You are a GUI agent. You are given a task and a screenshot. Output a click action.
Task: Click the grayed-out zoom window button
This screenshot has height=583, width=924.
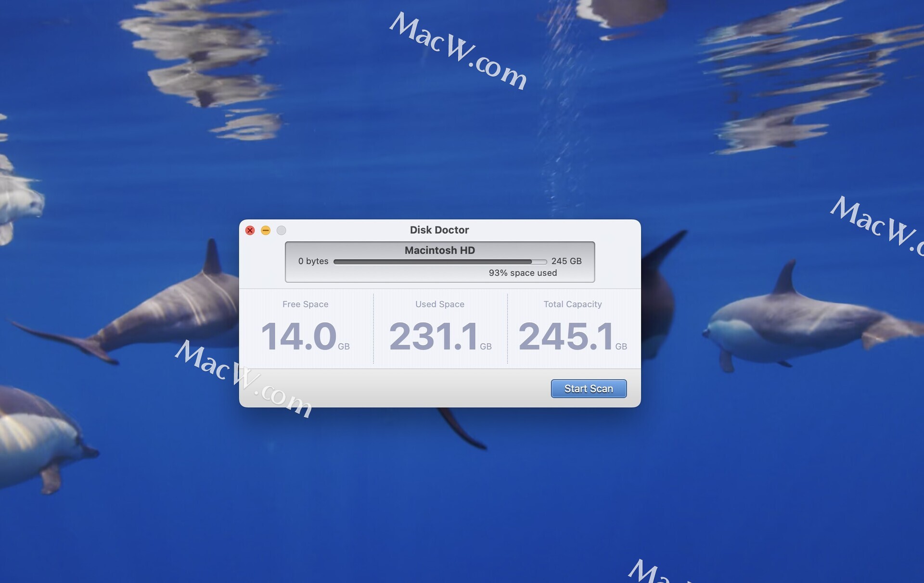tap(282, 230)
